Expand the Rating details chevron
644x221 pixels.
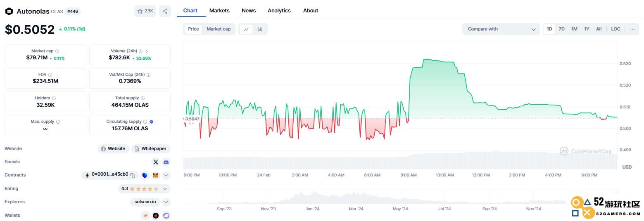165,189
